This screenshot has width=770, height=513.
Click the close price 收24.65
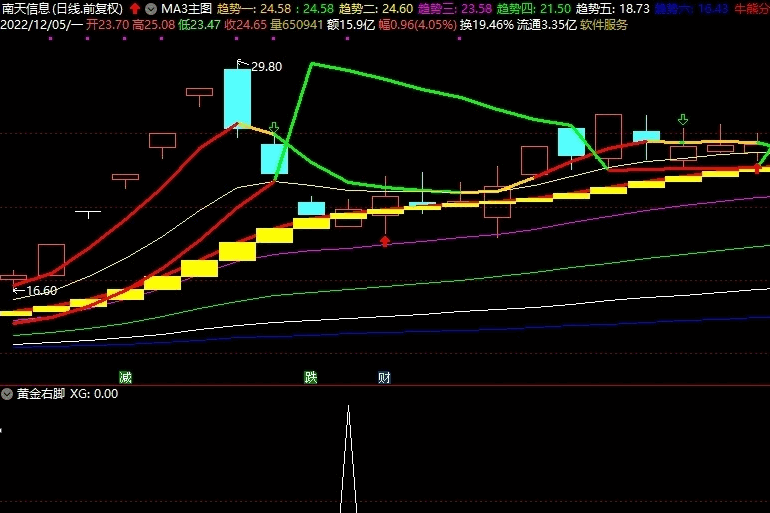click(246, 25)
